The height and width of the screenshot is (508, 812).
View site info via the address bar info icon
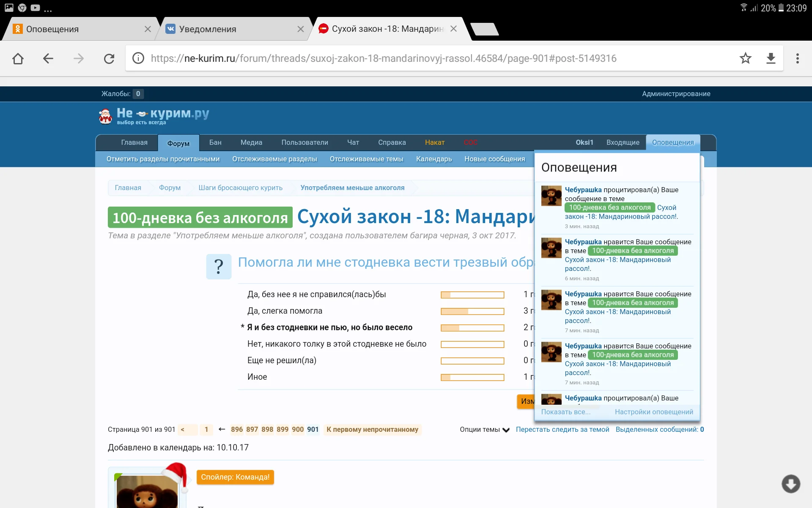tap(138, 58)
